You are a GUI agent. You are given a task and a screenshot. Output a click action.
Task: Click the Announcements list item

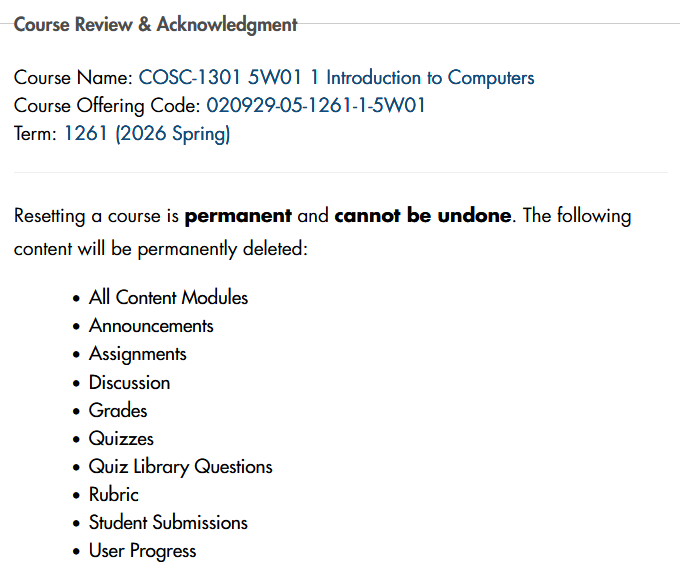(x=151, y=326)
